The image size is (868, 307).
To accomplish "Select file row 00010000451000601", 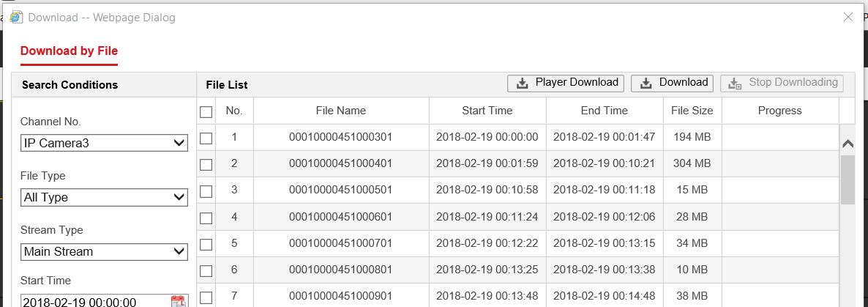I will click(340, 217).
